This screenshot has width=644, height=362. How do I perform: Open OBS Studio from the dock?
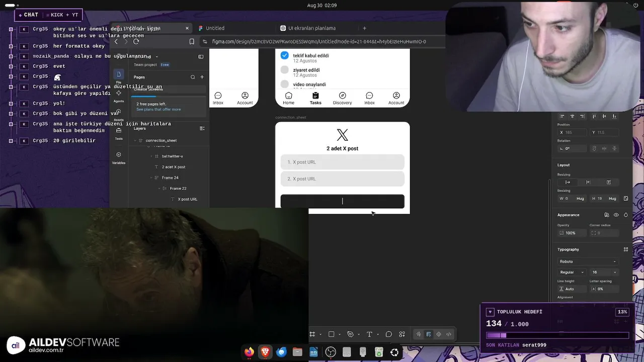click(x=331, y=352)
